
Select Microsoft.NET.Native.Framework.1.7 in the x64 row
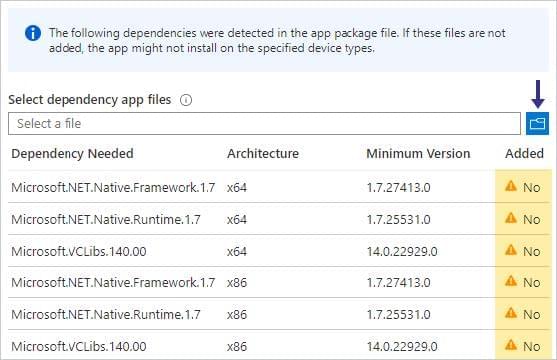[113, 187]
